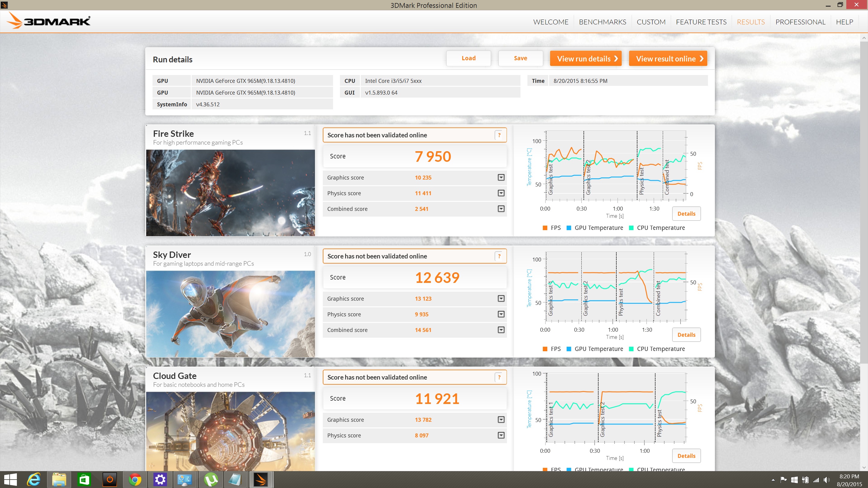
Task: Click the Cloud Gate preview image
Action: coord(231,431)
